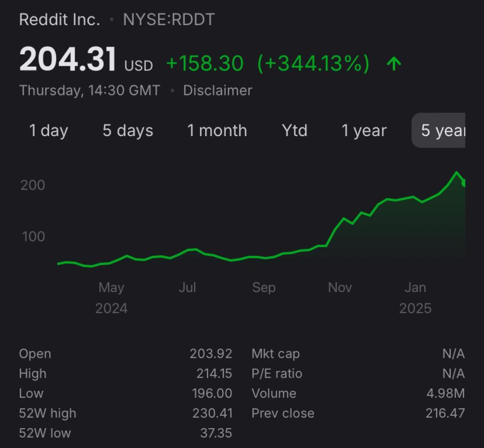Click the P/E ratio label

point(277,373)
